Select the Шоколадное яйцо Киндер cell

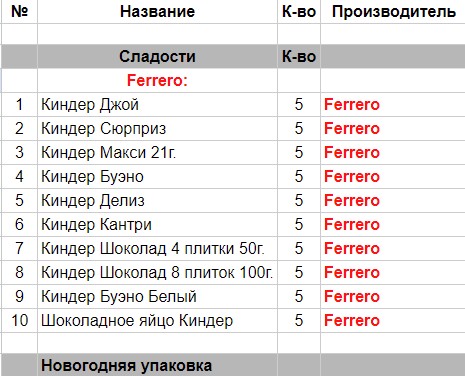[157, 320]
